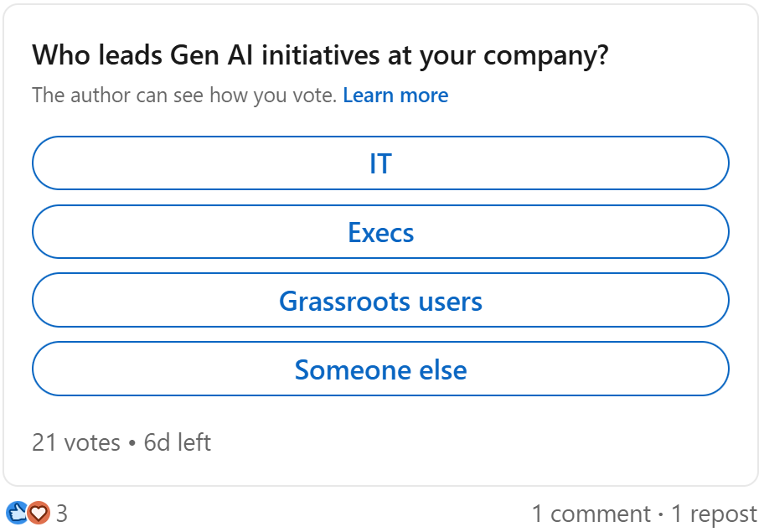Cast your vote for IT leadership
The width and height of the screenshot is (764, 532).
click(x=381, y=163)
